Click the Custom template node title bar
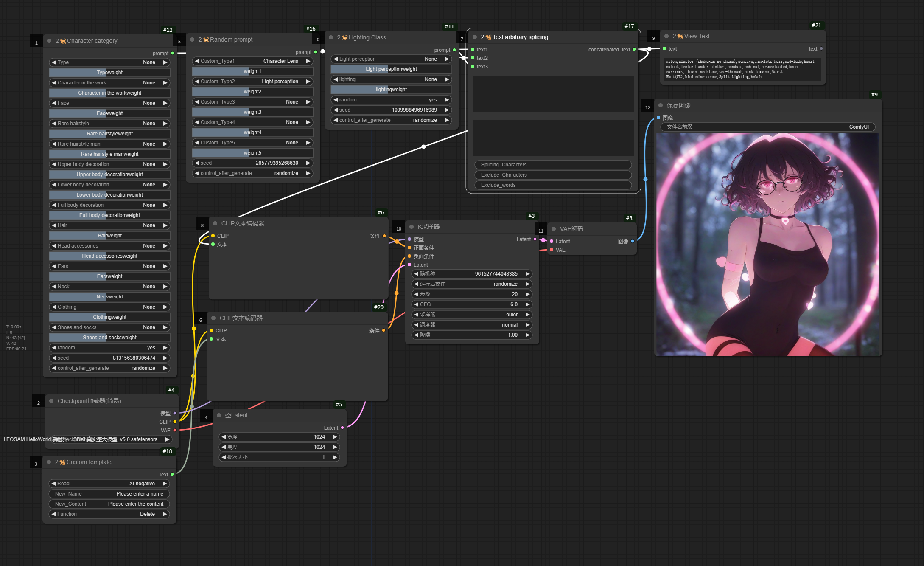The height and width of the screenshot is (566, 924). (x=89, y=462)
